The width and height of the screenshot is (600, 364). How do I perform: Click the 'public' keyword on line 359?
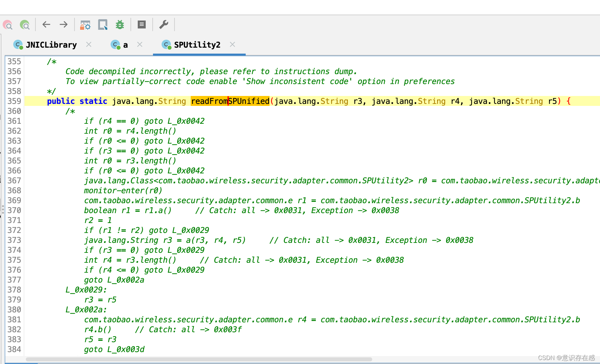61,101
